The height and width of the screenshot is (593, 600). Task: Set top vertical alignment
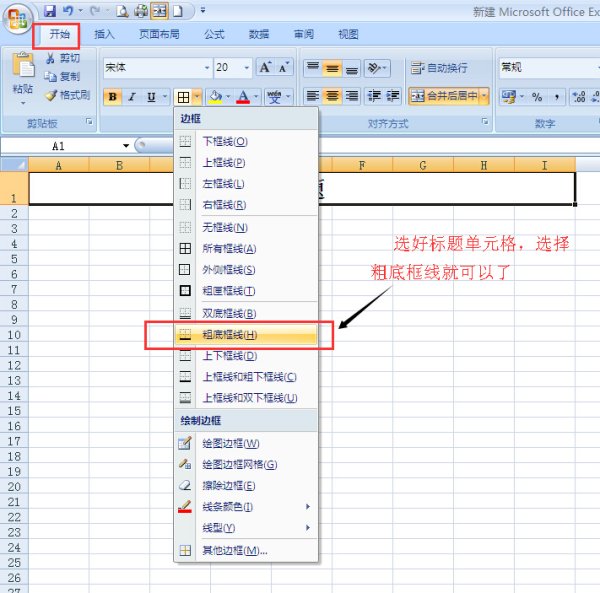(313, 68)
